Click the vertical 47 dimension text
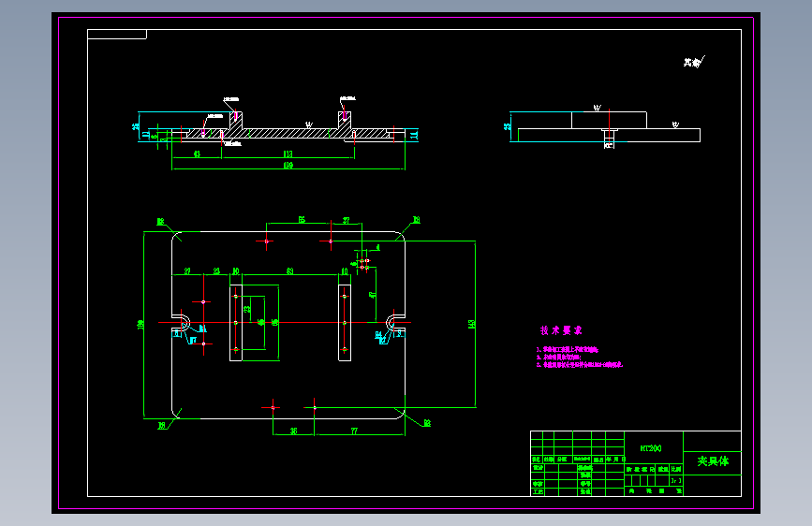This screenshot has width=812, height=526. click(x=372, y=295)
